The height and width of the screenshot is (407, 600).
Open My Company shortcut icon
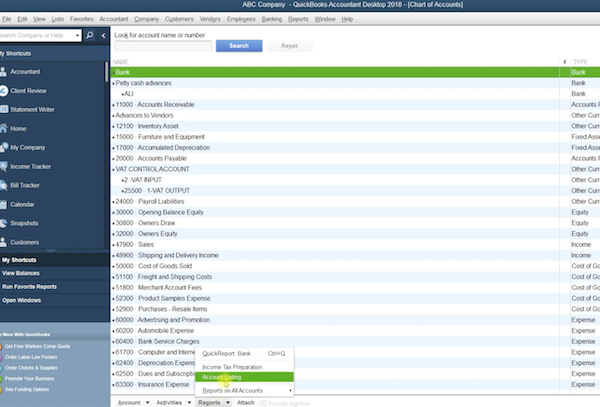coord(4,147)
